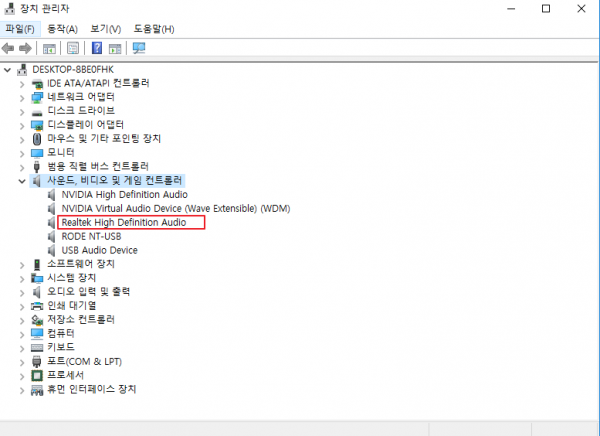Click the printer icon beside 인쇄 대기열
600x436 pixels.
coord(37,306)
